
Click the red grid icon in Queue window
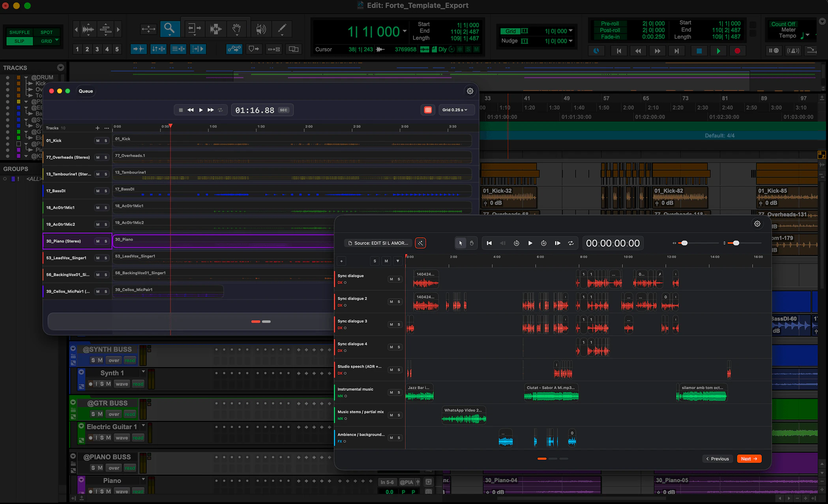coord(428,110)
